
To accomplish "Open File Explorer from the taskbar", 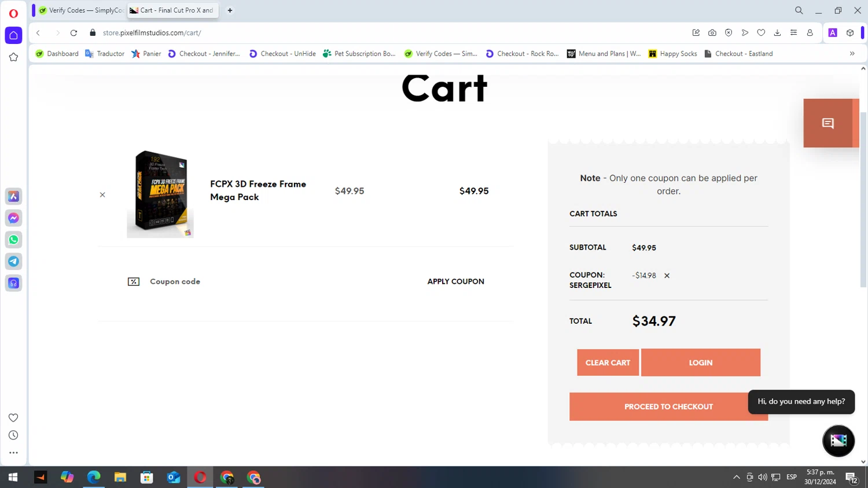I will [120, 477].
